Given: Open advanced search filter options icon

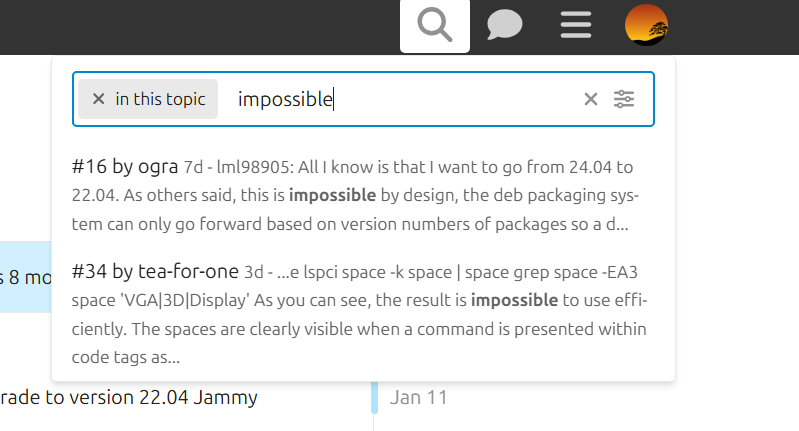Looking at the screenshot, I should tap(625, 99).
